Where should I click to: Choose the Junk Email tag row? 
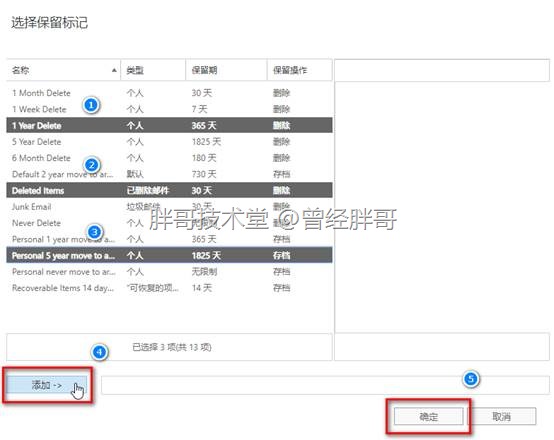tap(169, 207)
